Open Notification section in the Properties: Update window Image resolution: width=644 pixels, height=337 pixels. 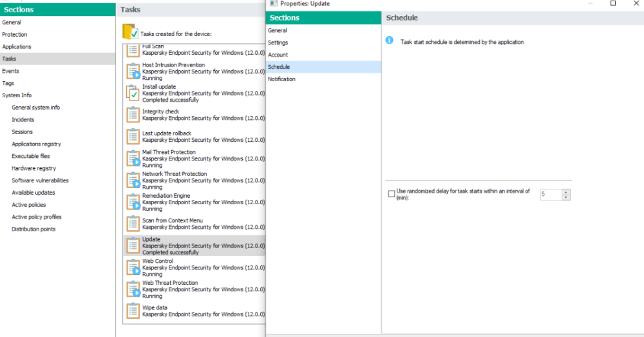(x=324, y=79)
